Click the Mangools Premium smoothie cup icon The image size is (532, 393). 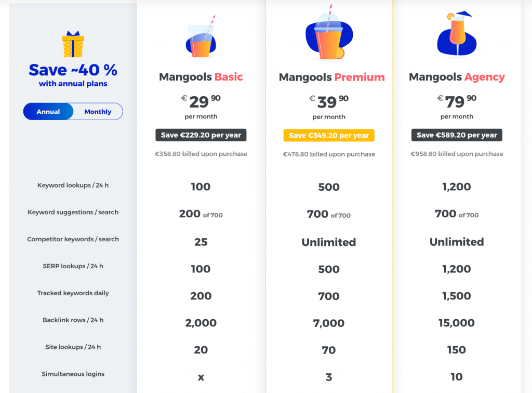coord(329,32)
